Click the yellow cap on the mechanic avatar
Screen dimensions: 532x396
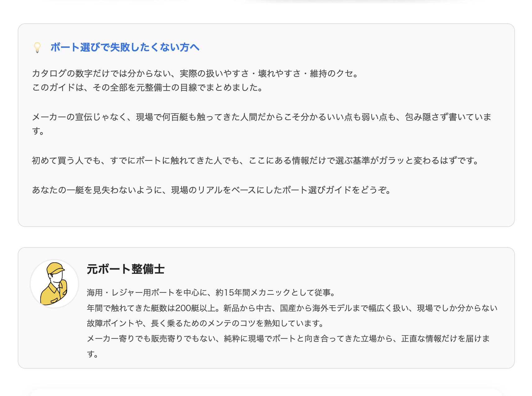pyautogui.click(x=55, y=268)
